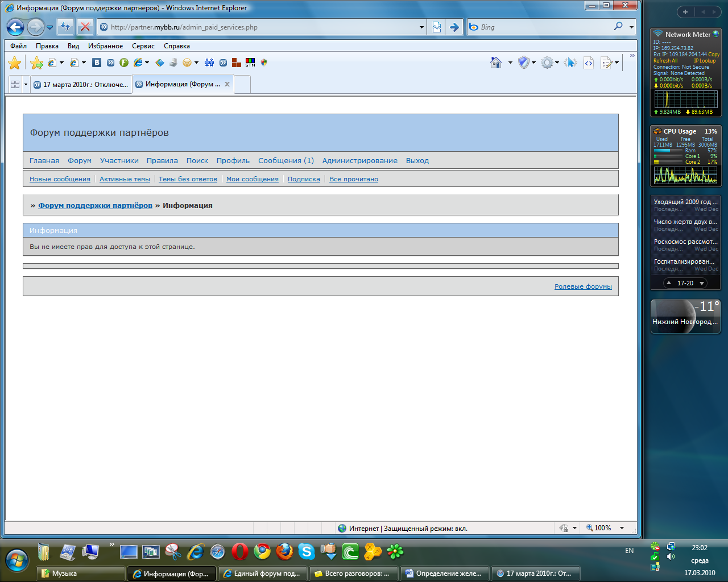Screen dimensions: 728x582
Task: Click the green F favorites bar icon
Action: click(123, 63)
